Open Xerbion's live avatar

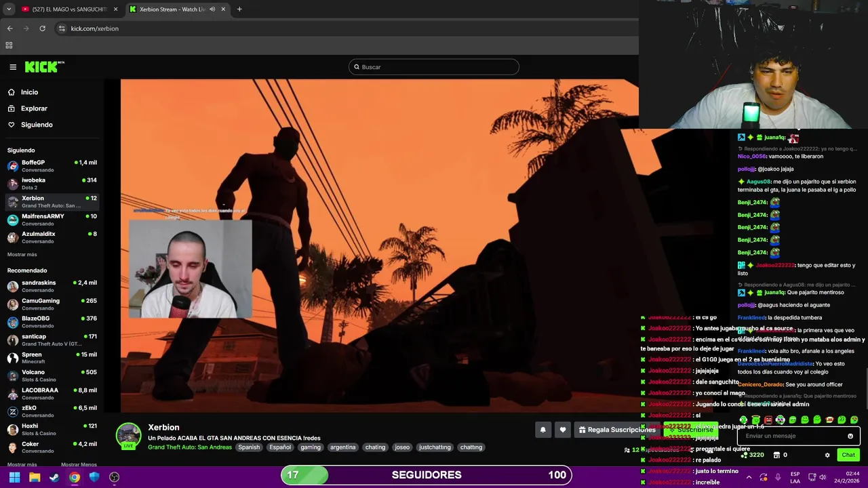click(128, 436)
